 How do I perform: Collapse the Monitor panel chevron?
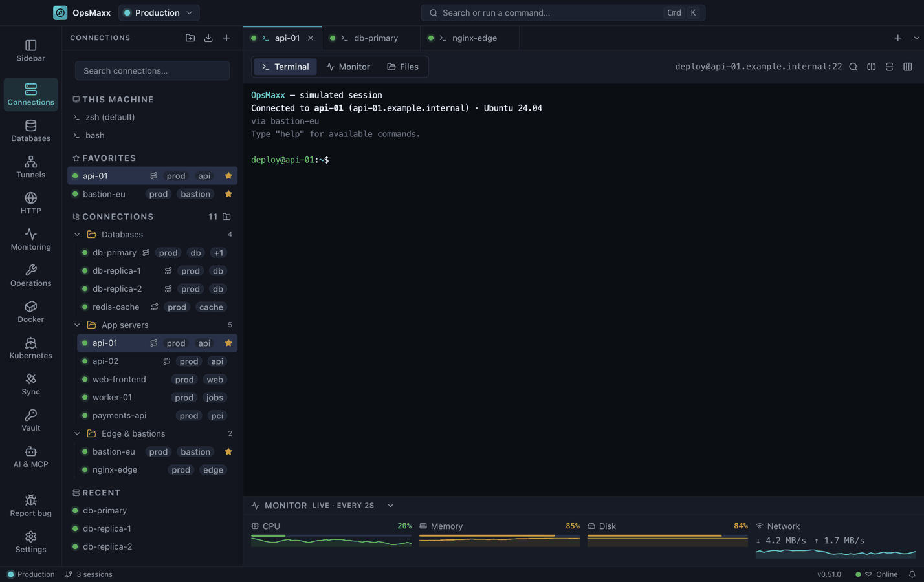(x=390, y=506)
